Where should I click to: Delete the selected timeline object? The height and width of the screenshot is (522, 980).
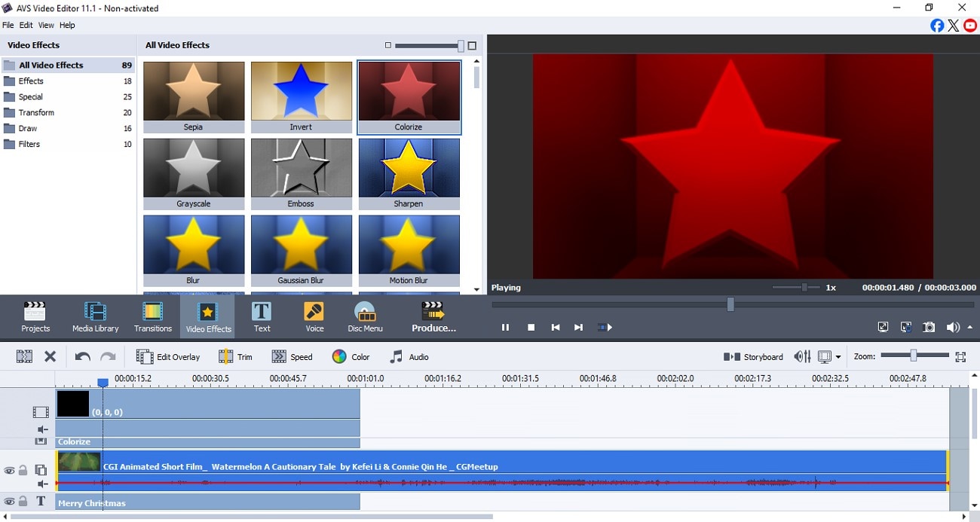click(x=51, y=357)
